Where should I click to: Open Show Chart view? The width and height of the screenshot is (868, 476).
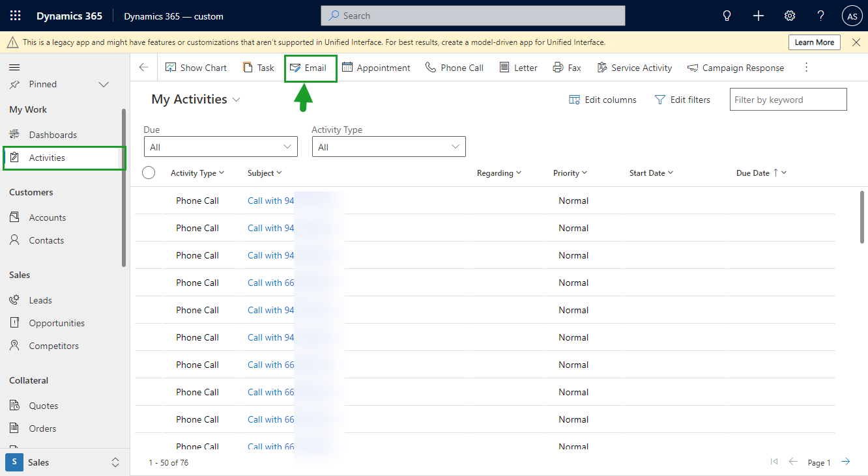click(196, 67)
